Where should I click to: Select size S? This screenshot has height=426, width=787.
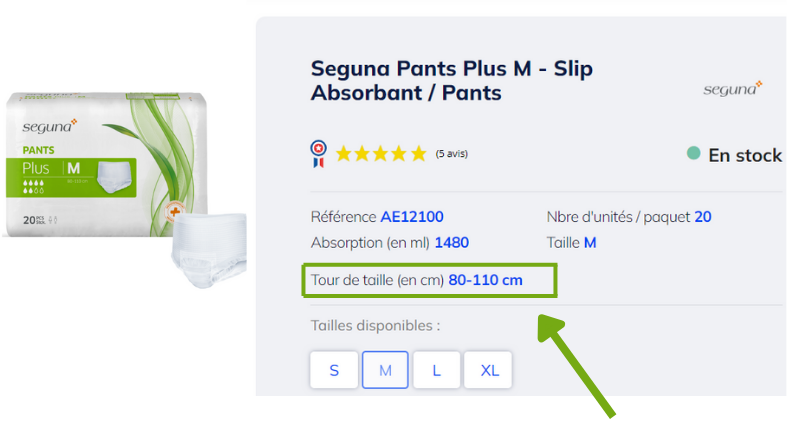pos(334,370)
